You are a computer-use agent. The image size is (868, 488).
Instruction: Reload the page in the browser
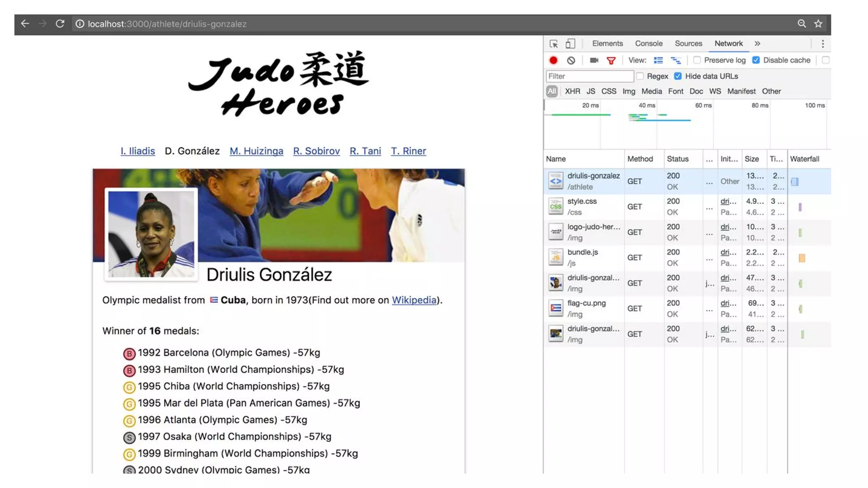pyautogui.click(x=60, y=24)
